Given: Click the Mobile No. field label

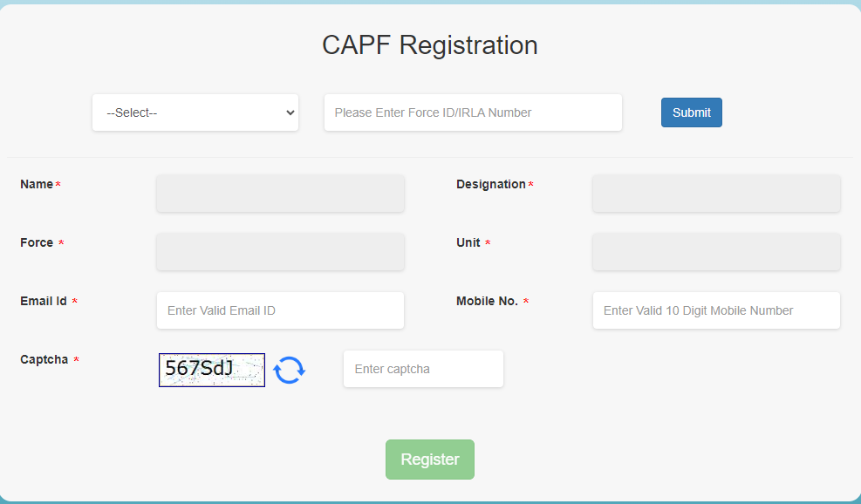Looking at the screenshot, I should 487,302.
